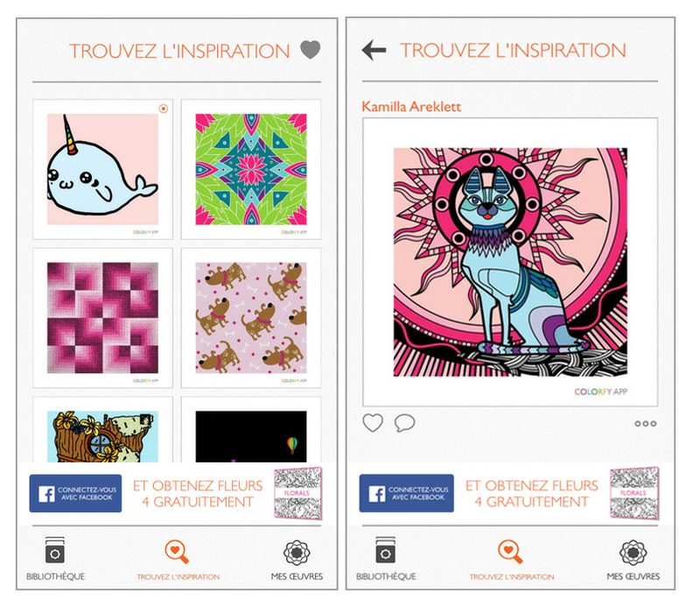Open Mes Œuvres tab in right screen
700x606 pixels.
633,560
